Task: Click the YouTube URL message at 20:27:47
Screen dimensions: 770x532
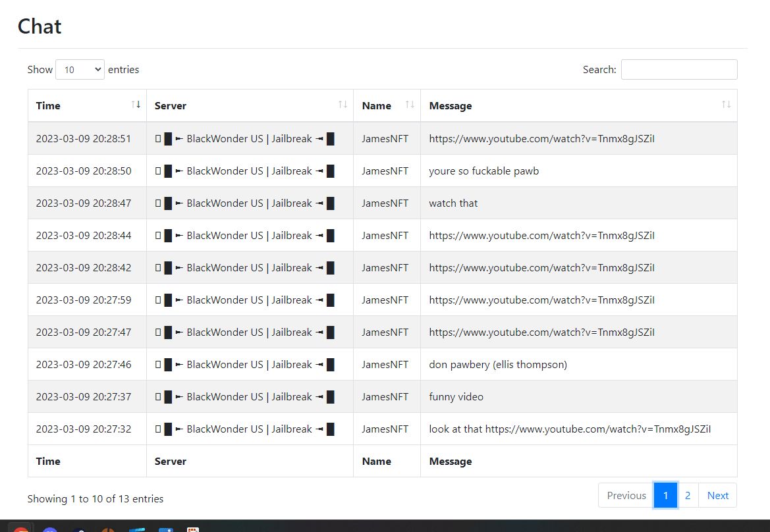Action: click(x=541, y=332)
